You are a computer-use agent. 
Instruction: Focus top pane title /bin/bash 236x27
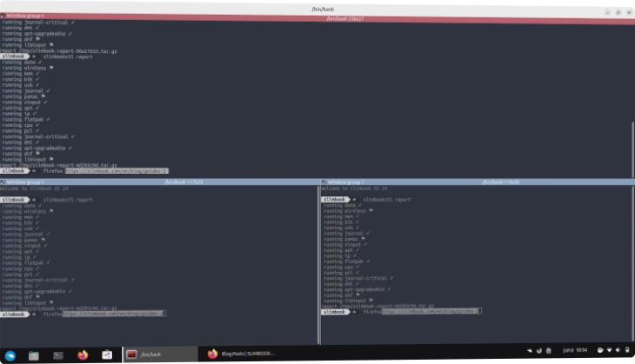click(x=345, y=19)
